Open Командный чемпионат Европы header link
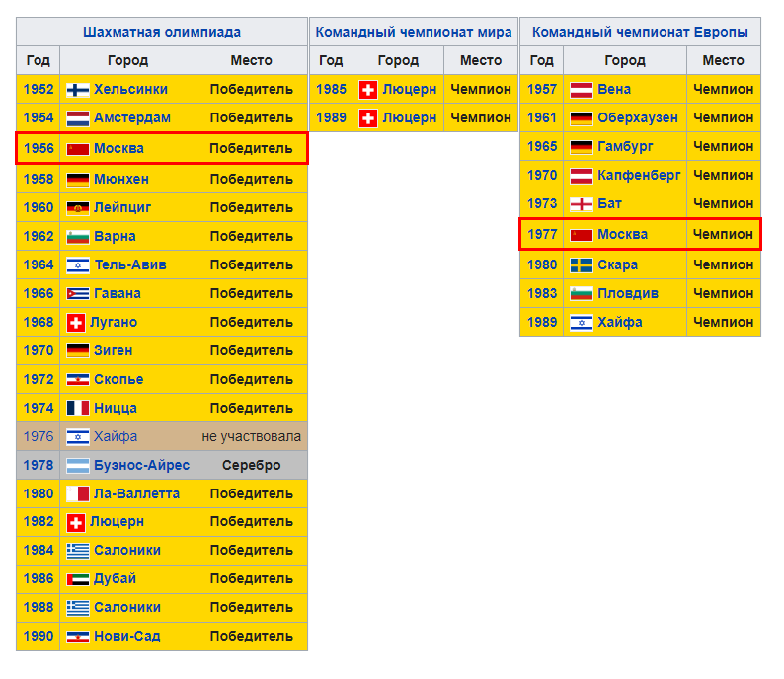The width and height of the screenshot is (784, 679). (x=640, y=32)
